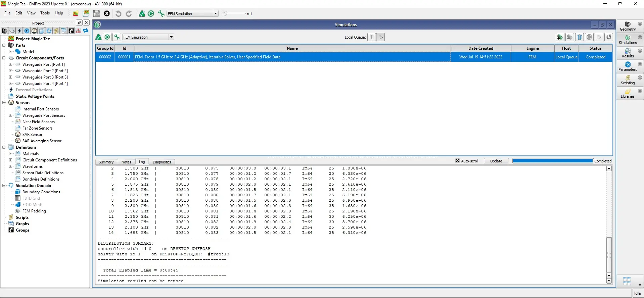Click the New Project icon in main toolbar

(76, 13)
